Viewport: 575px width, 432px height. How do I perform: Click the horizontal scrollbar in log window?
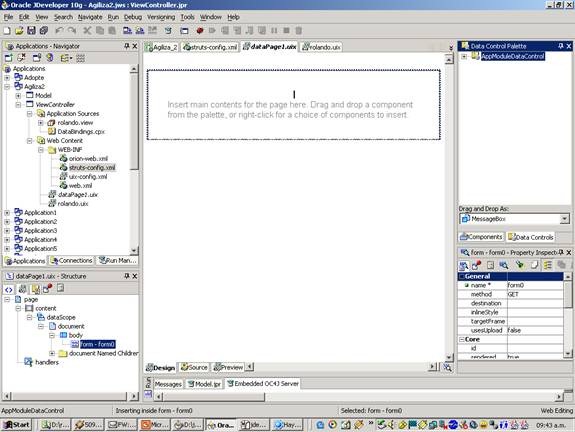click(214, 396)
